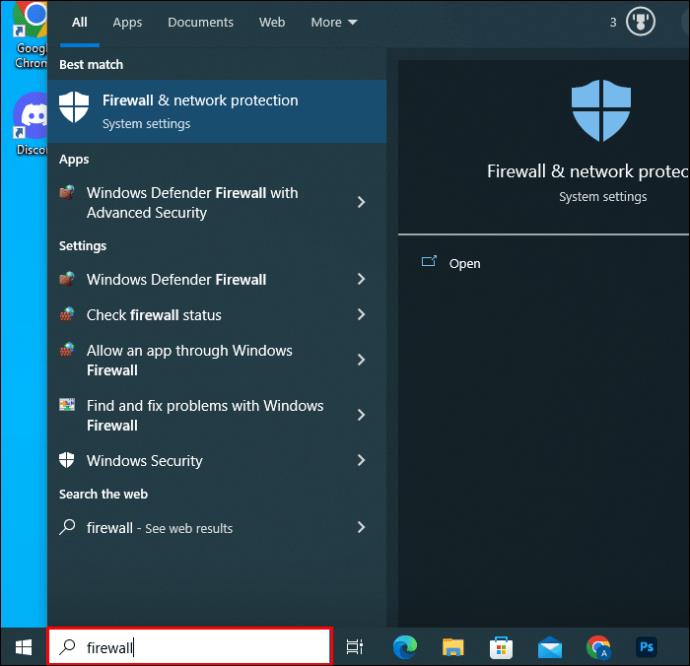Expand chevron next to Check firewall status
Viewport: 690px width, 666px height.
click(x=361, y=314)
